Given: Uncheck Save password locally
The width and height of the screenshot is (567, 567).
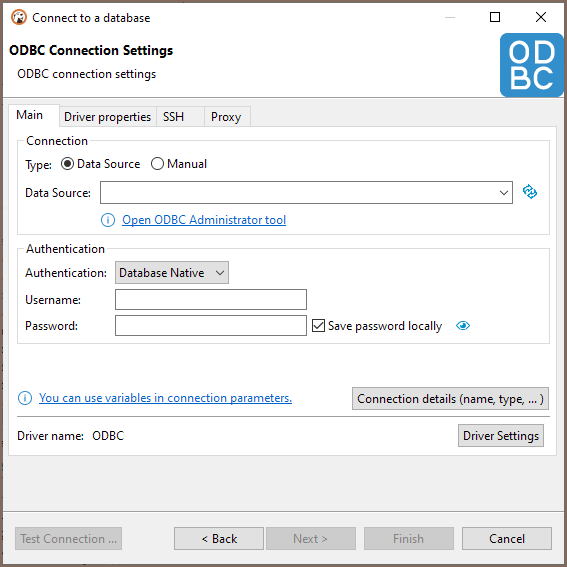Looking at the screenshot, I should [318, 325].
